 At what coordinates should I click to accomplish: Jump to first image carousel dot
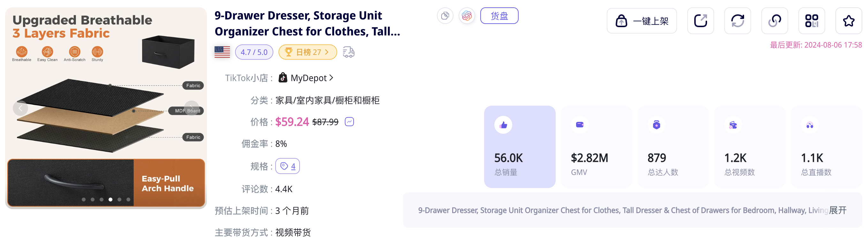coord(84,200)
